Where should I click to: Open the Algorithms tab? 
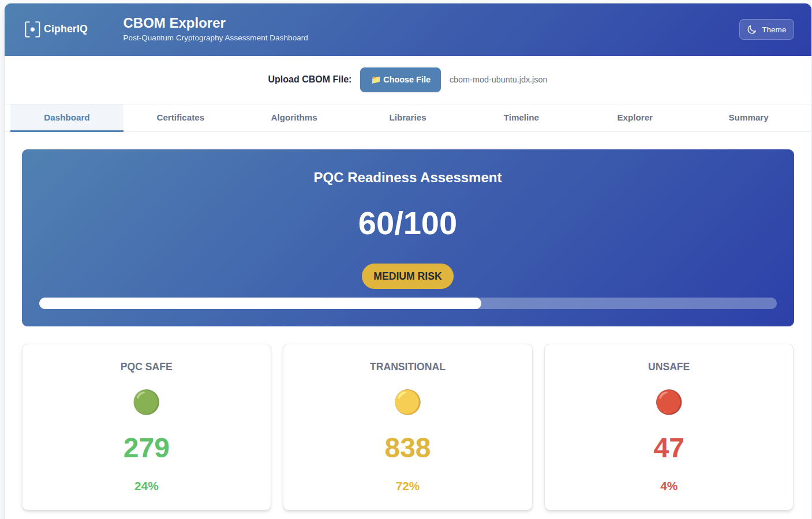(294, 118)
